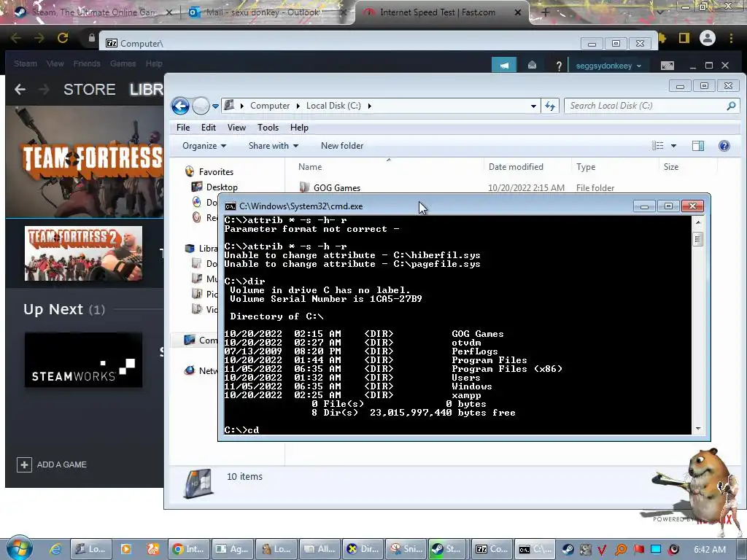747x560 pixels.
Task: Open Steam menu in the Steam window
Action: coord(26,63)
